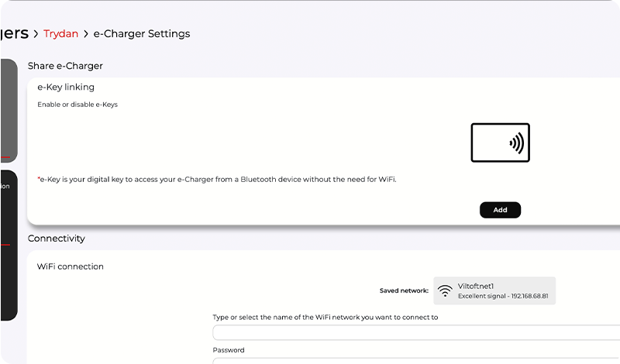Click the Excellent signal IP address text
This screenshot has width=620, height=364.
(x=508, y=297)
